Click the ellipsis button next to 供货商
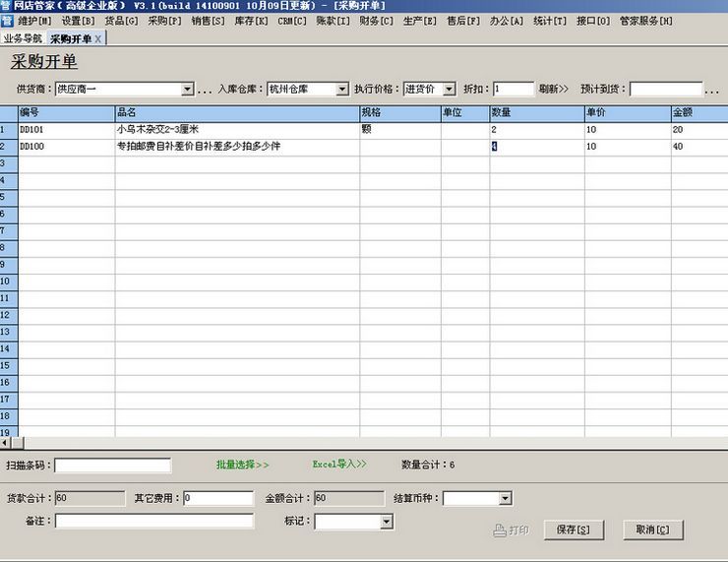728x562 pixels. 205,90
